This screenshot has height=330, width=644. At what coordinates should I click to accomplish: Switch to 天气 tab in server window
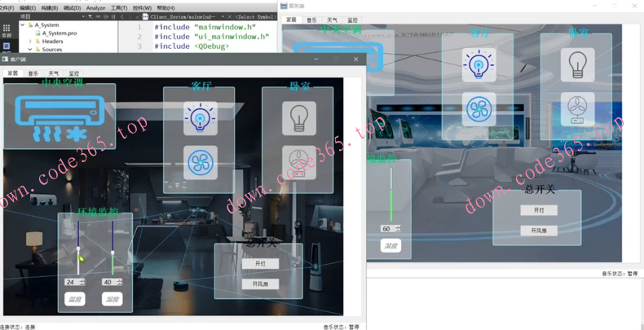(333, 20)
